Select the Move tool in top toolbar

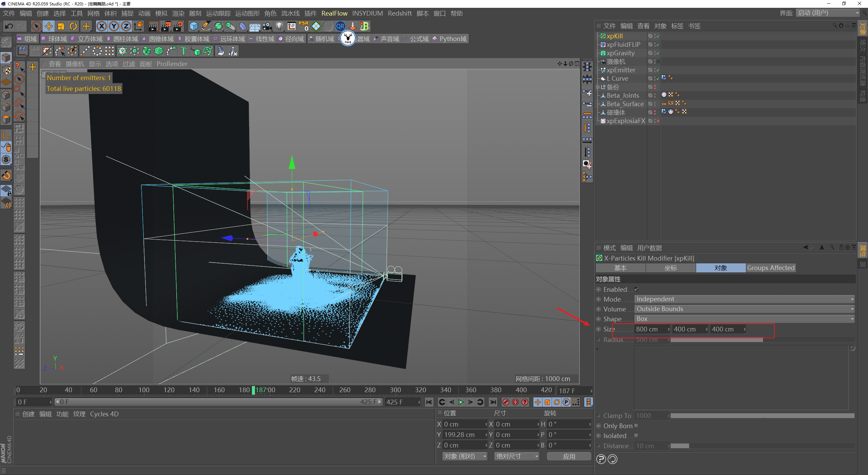48,26
